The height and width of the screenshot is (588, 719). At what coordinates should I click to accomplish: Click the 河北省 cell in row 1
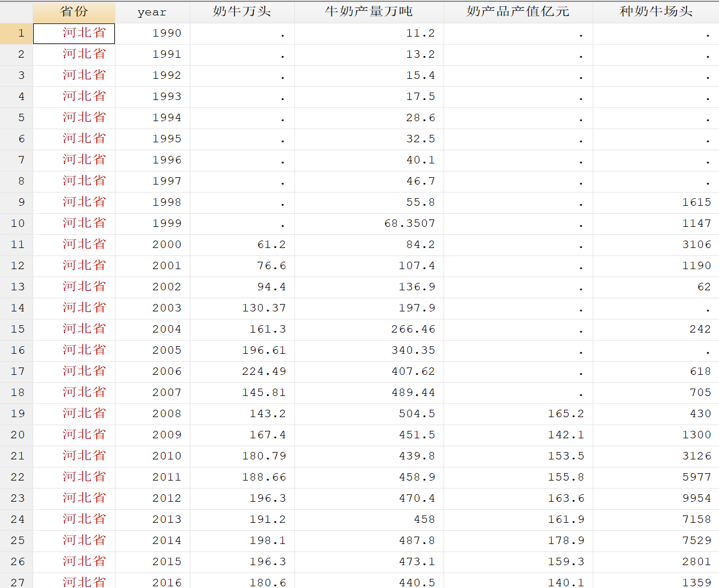(x=74, y=33)
